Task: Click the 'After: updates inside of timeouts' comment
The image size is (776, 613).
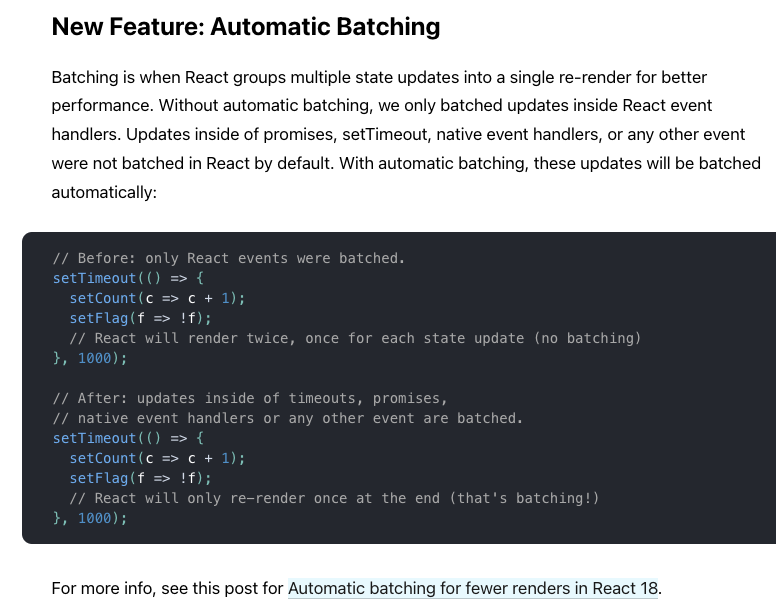Action: [x=250, y=398]
